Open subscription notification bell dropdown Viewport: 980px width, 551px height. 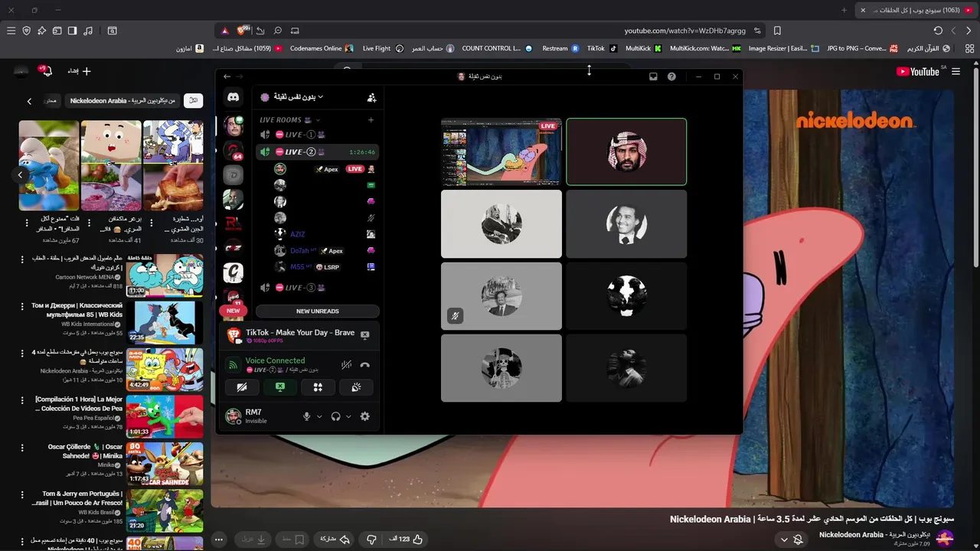791,540
